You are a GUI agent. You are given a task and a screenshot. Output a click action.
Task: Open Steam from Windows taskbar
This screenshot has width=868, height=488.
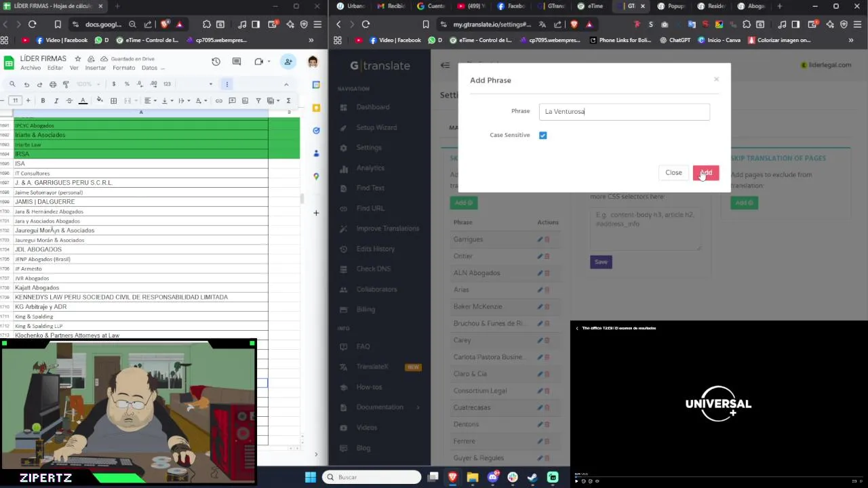(x=532, y=477)
